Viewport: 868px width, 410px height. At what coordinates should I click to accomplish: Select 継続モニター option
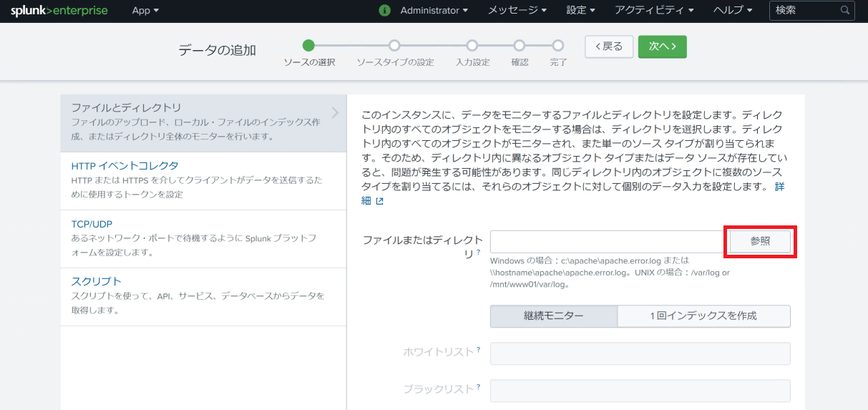point(554,316)
